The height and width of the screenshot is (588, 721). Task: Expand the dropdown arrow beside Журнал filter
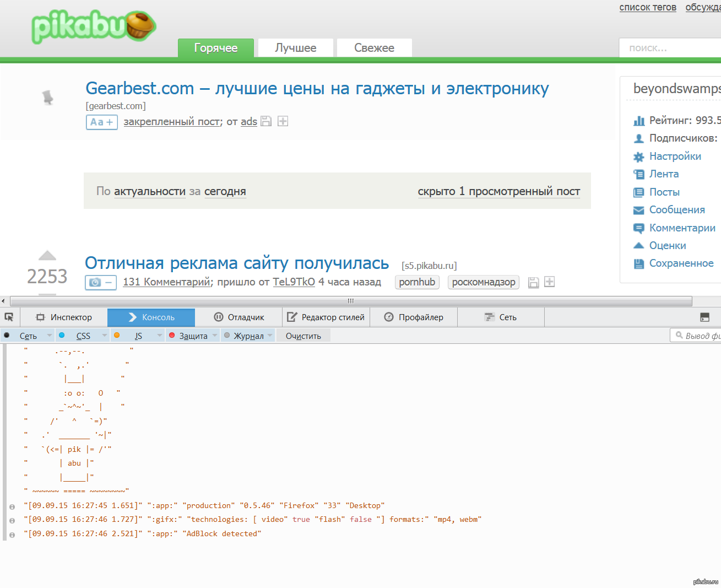pyautogui.click(x=270, y=336)
